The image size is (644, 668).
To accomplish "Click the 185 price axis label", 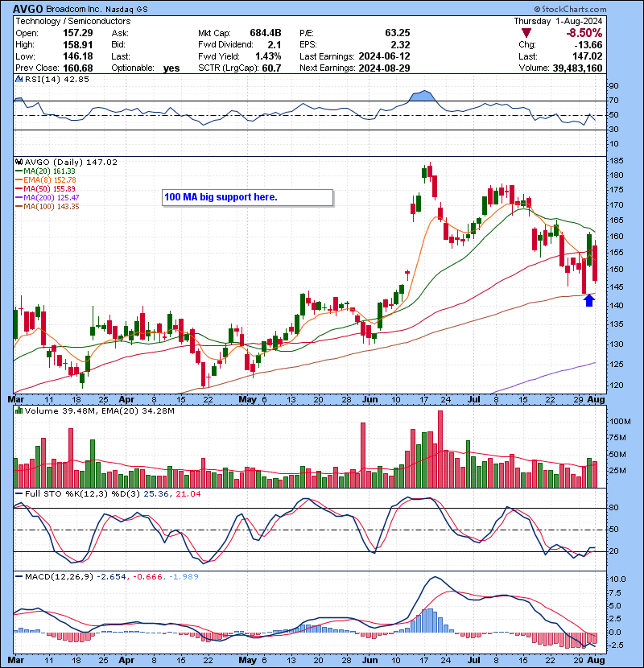I will (x=617, y=161).
